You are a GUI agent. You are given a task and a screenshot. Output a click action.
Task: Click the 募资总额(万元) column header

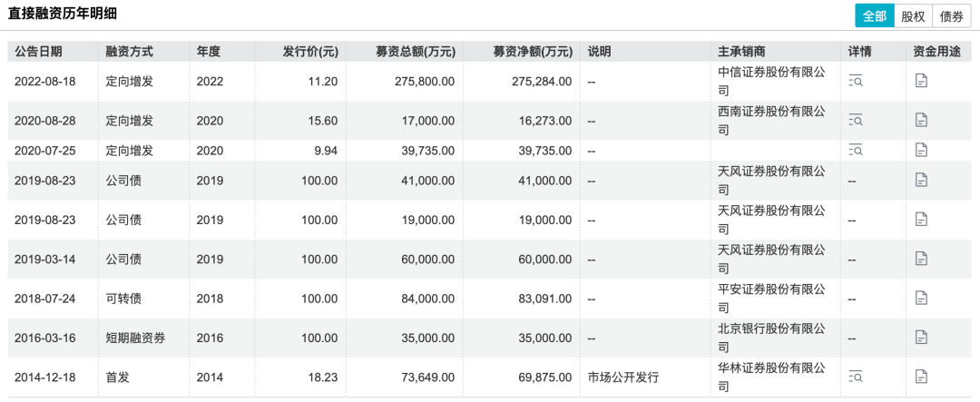416,51
